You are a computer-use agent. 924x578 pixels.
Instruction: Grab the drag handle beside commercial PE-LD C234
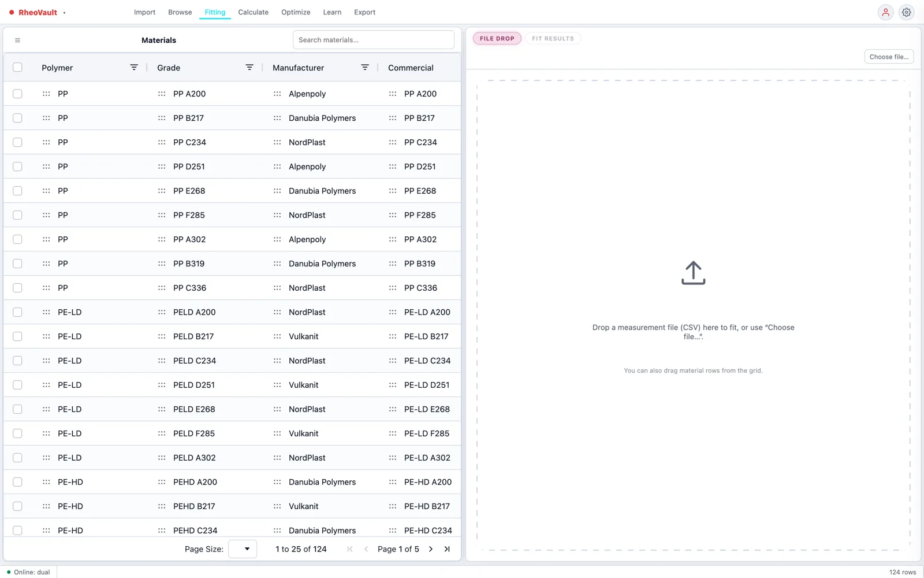point(393,361)
